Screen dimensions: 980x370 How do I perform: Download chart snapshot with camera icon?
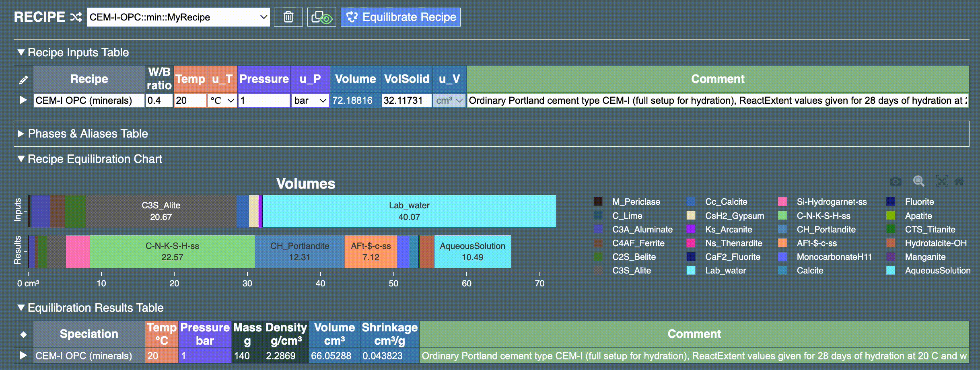[x=896, y=181]
